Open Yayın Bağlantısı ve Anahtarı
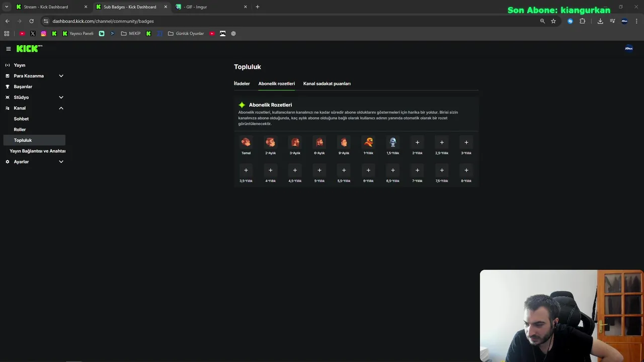 37,151
